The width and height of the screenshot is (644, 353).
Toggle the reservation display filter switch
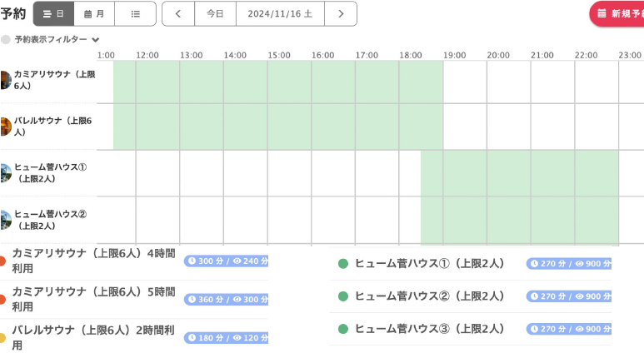[x=6, y=40]
